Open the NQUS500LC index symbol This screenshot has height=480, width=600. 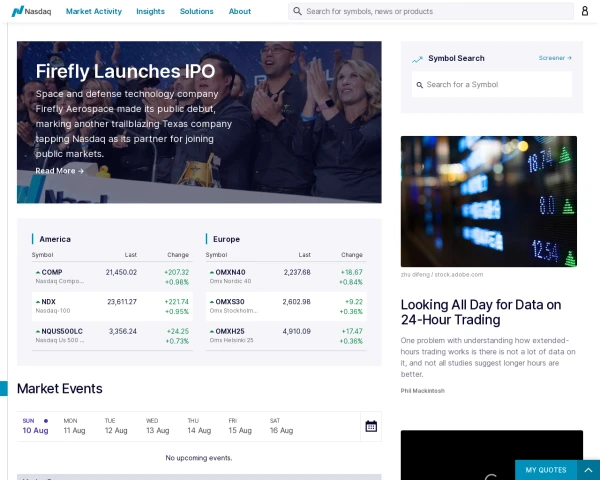(x=62, y=331)
